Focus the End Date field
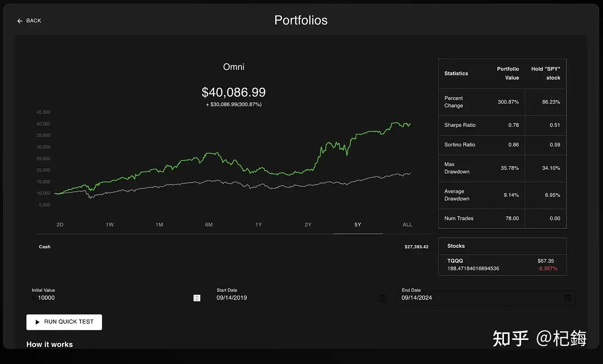603x364 pixels. point(478,298)
